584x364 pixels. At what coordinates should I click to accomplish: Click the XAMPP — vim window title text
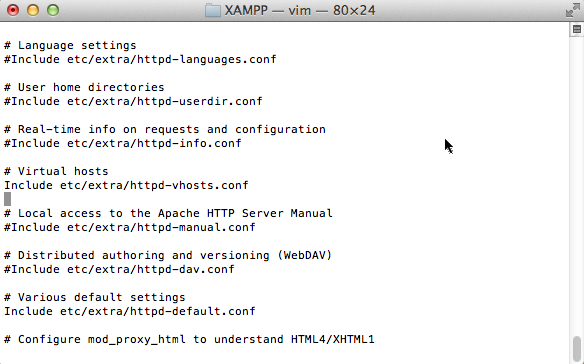coord(300,10)
